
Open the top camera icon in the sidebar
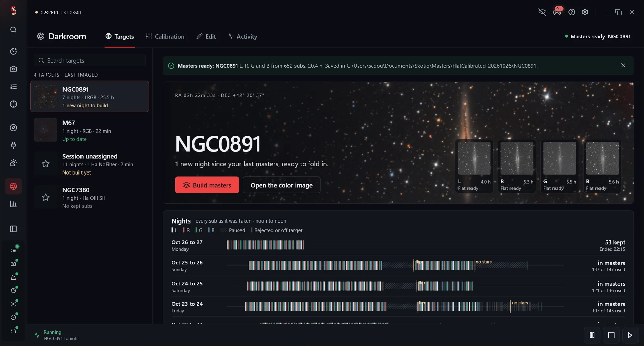point(13,69)
